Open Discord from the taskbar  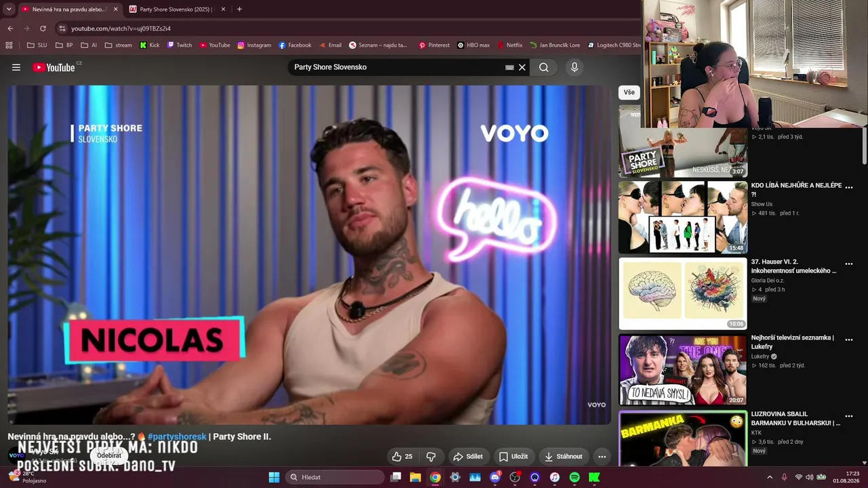[x=495, y=477]
